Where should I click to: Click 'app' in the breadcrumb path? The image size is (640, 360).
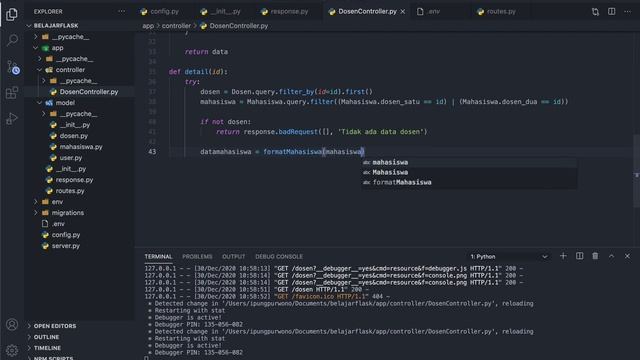pos(148,26)
